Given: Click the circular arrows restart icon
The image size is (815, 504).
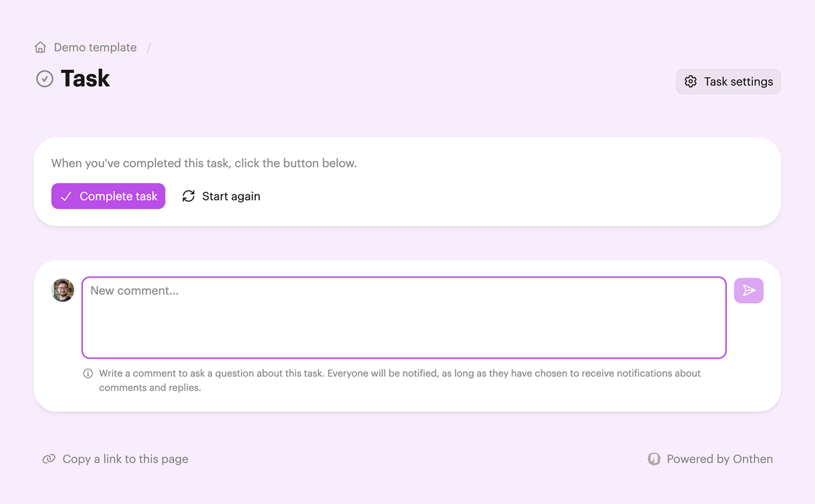Looking at the screenshot, I should 188,197.
